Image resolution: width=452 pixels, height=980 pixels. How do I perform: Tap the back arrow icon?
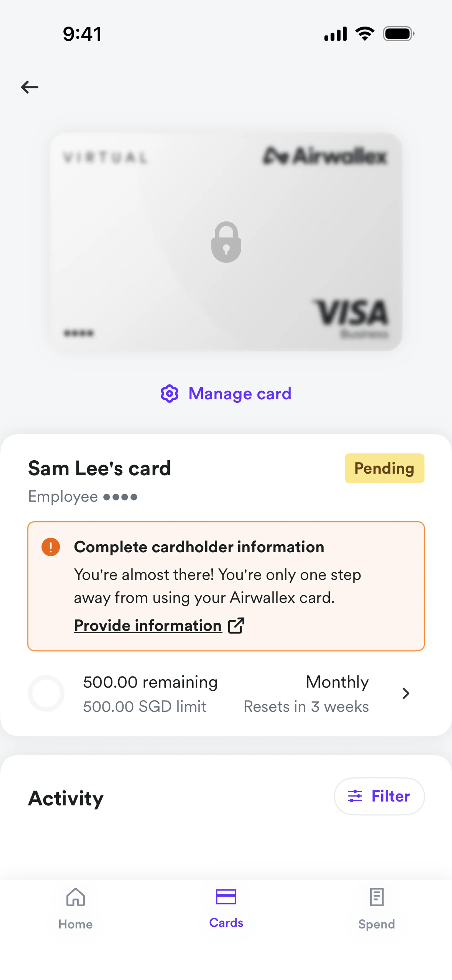click(x=30, y=87)
